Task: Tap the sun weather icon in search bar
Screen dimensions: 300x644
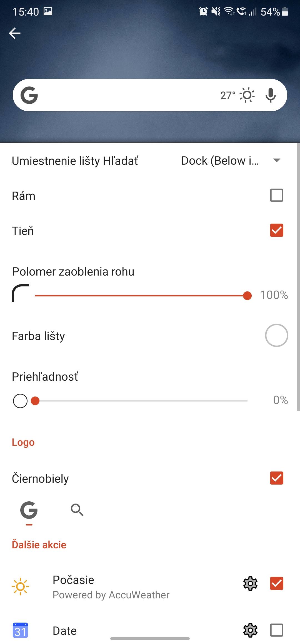Action: [x=247, y=95]
